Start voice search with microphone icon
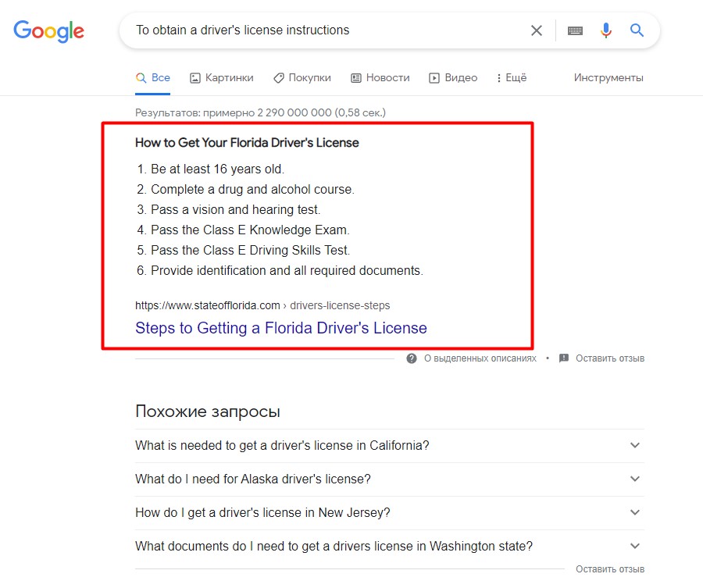Screen dimensions: 703x588 605,30
